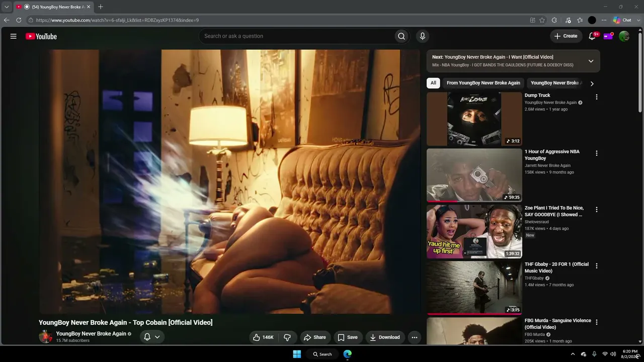This screenshot has height=362, width=644.
Task: Open YouTube channel avatar of YoungBoy
Action: (x=45, y=337)
